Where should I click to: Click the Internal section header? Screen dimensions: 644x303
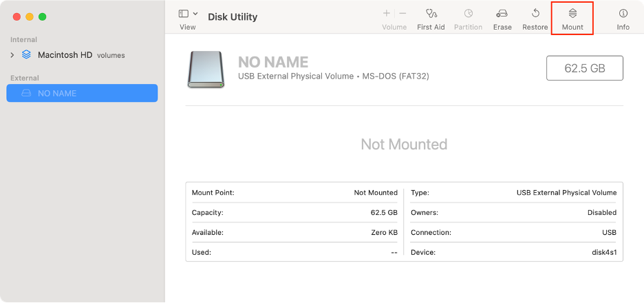point(23,39)
